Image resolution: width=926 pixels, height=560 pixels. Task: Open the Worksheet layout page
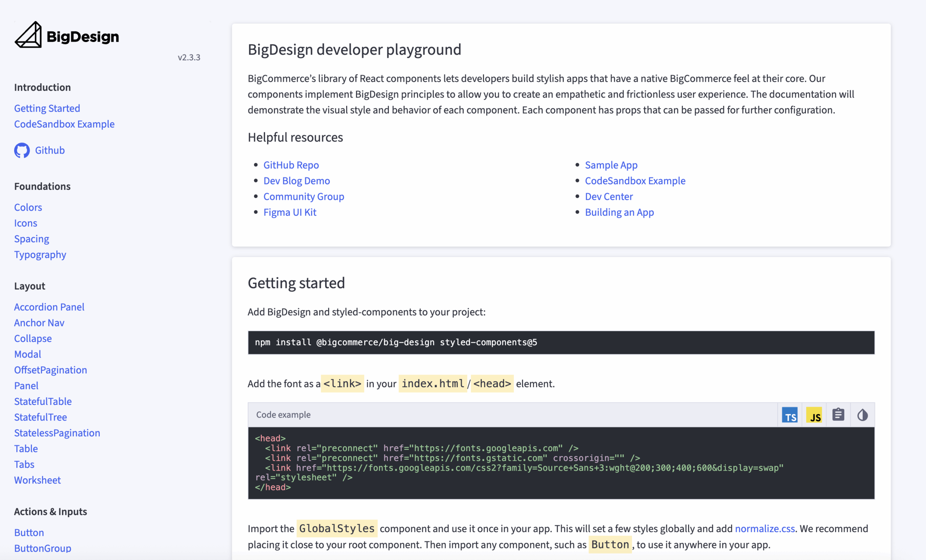[37, 480]
